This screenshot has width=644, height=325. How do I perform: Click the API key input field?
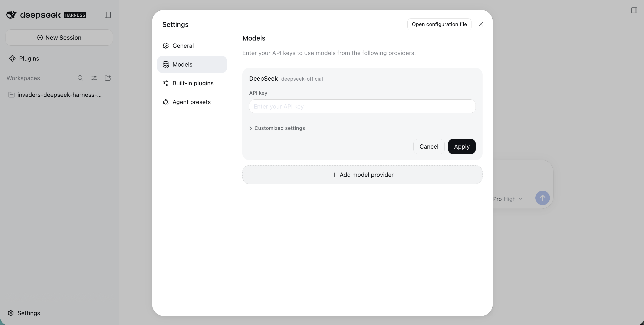click(x=362, y=106)
